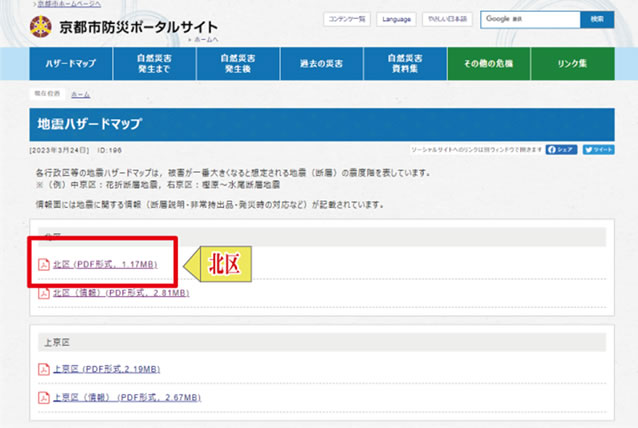Follow the ホーム breadcrumb link

[81, 94]
